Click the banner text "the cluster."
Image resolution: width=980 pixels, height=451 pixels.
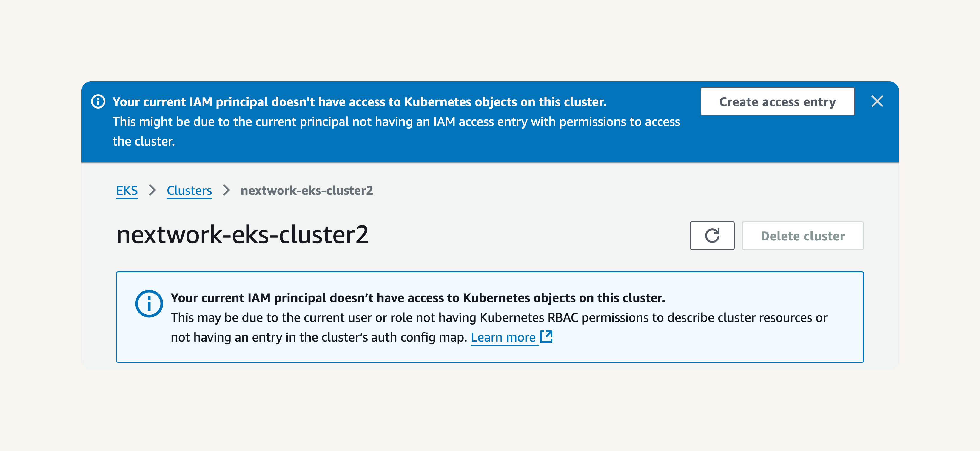[x=144, y=141]
